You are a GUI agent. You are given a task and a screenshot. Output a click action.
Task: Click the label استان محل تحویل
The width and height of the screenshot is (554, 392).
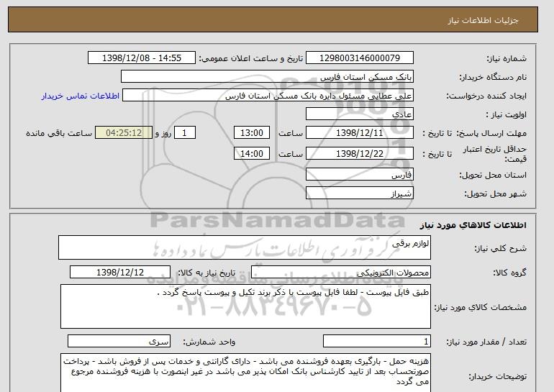click(493, 175)
